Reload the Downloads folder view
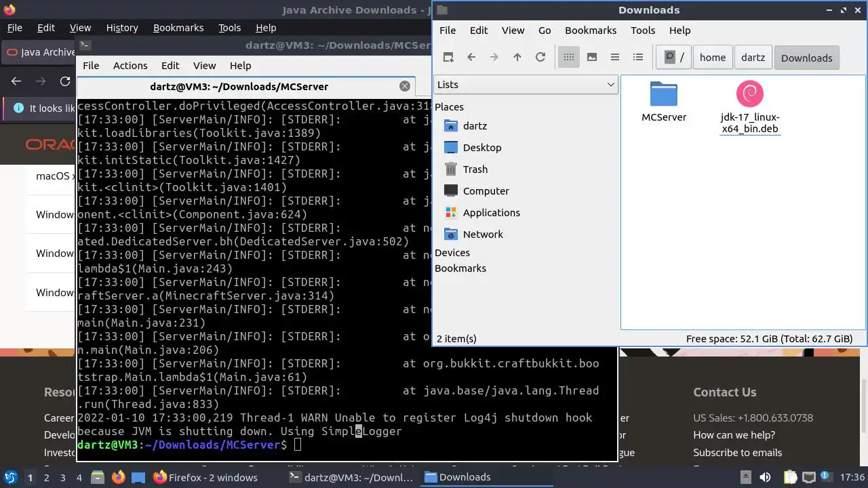Viewport: 868px width, 488px height. pos(540,58)
